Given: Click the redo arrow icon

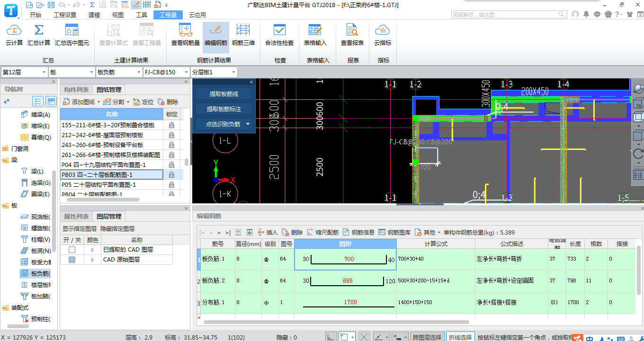Looking at the screenshot, I should [77, 5].
